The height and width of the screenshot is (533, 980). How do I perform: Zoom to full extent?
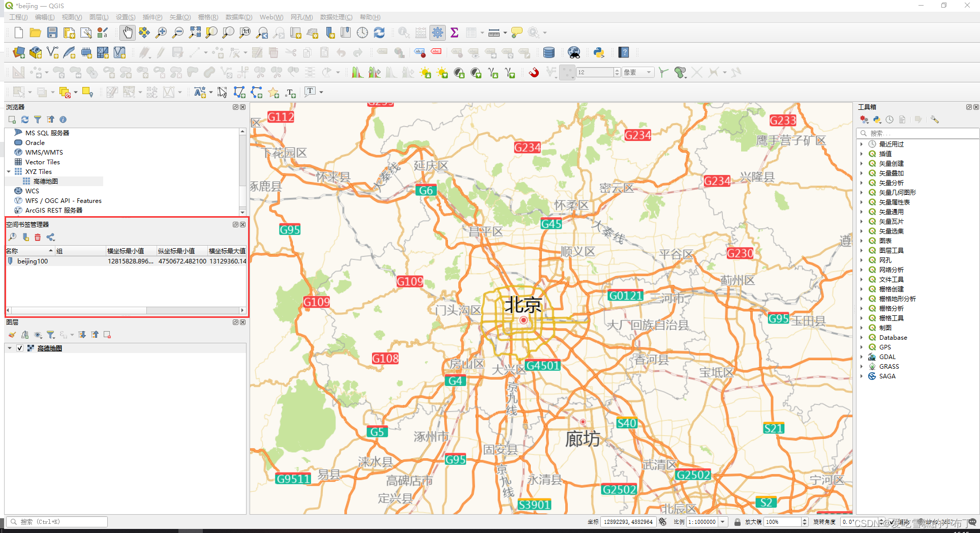(195, 33)
